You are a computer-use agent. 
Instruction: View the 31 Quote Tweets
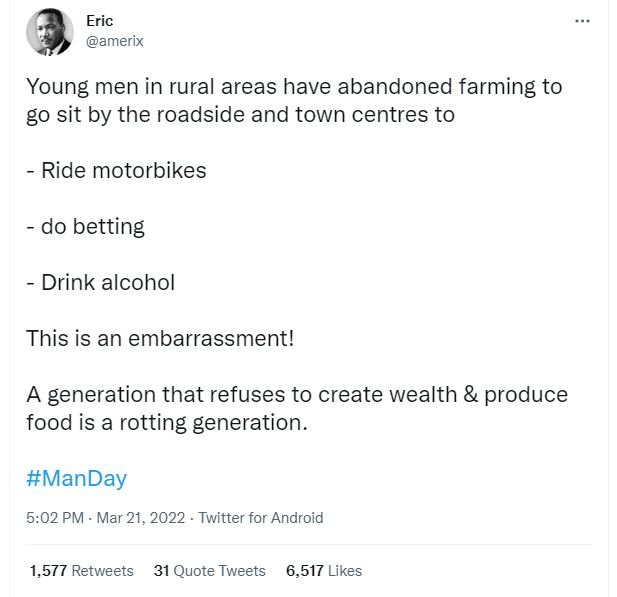pyautogui.click(x=209, y=570)
